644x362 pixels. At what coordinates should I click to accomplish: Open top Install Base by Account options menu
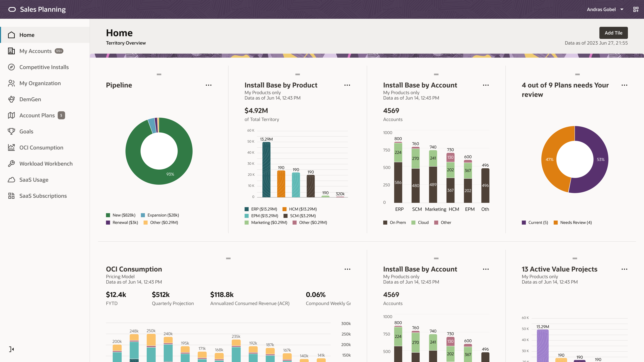point(486,85)
